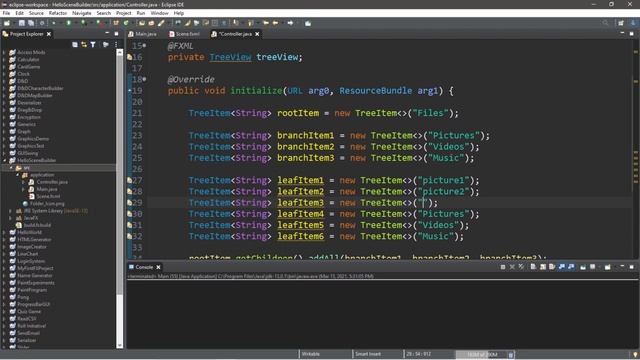Viewport: 640px width, 360px height.
Task: Click the New Java Package icon
Action: [116, 23]
